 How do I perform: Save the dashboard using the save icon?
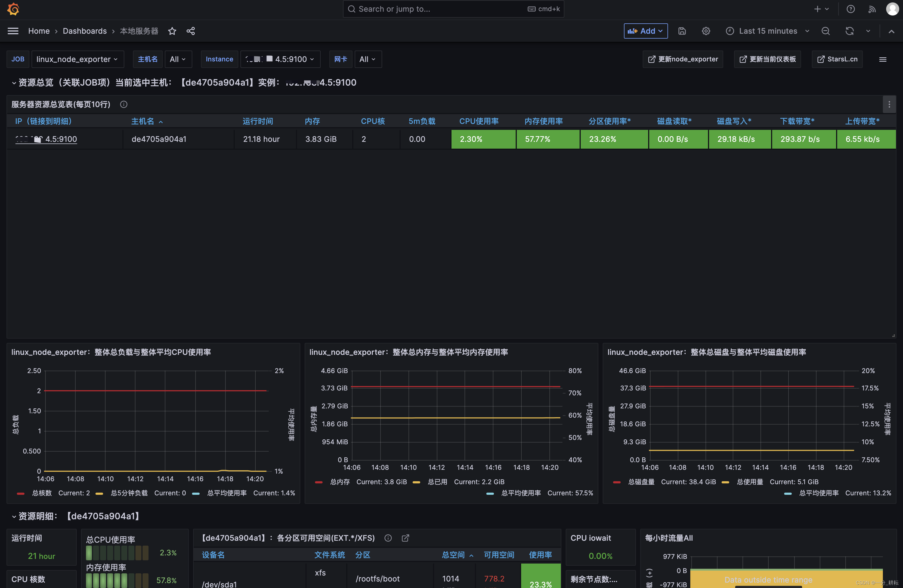pos(682,31)
